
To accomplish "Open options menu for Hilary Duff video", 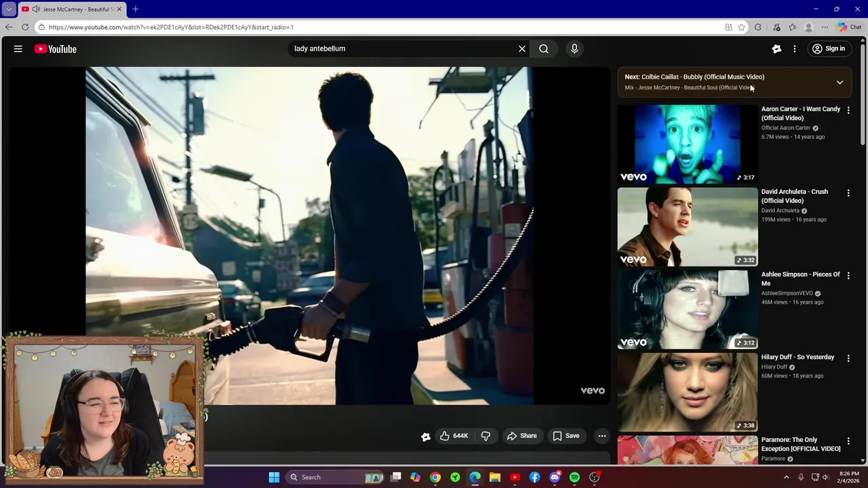I will [848, 358].
